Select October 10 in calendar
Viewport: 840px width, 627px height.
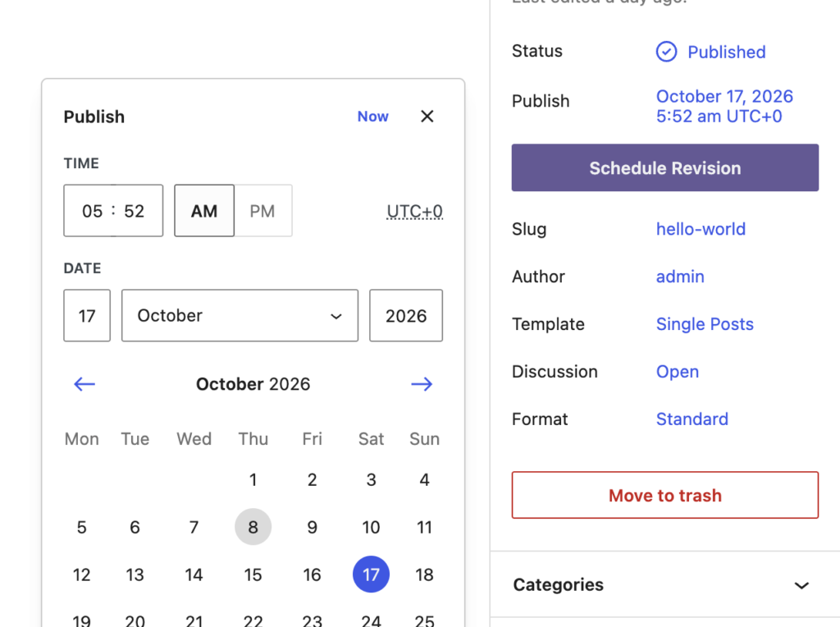pos(371,528)
